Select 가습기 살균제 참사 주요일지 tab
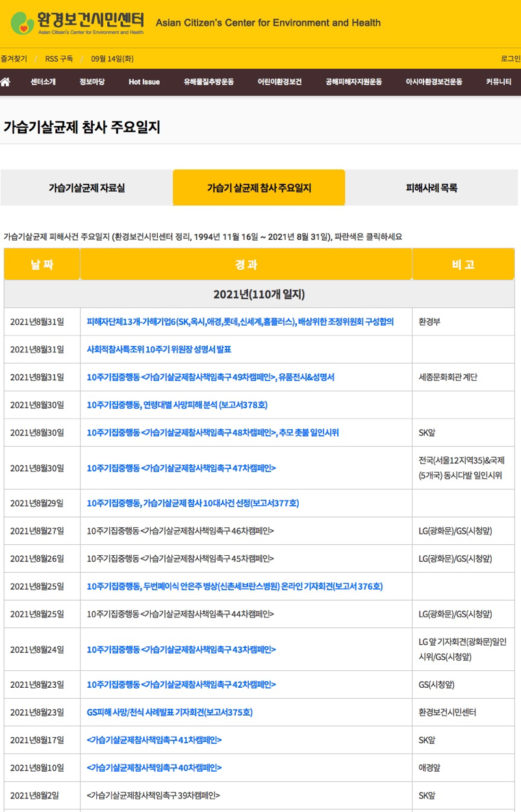The image size is (521, 812). [259, 188]
